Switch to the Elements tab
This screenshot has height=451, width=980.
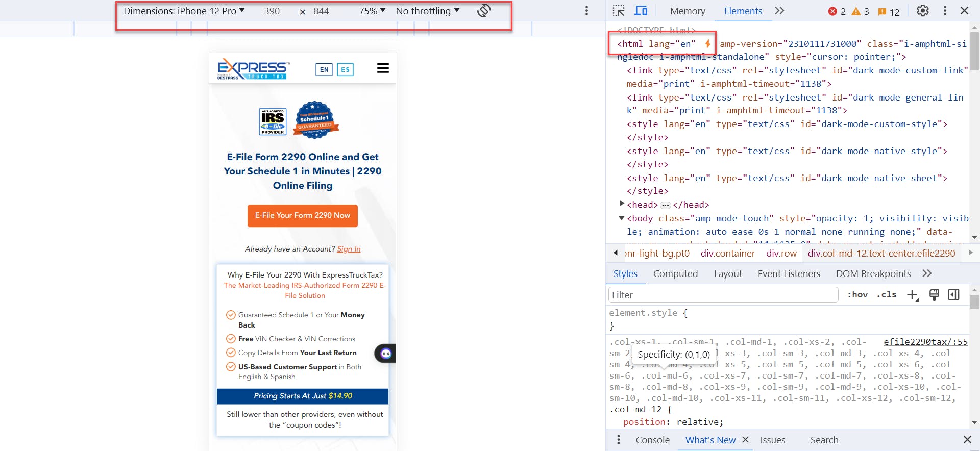point(743,11)
